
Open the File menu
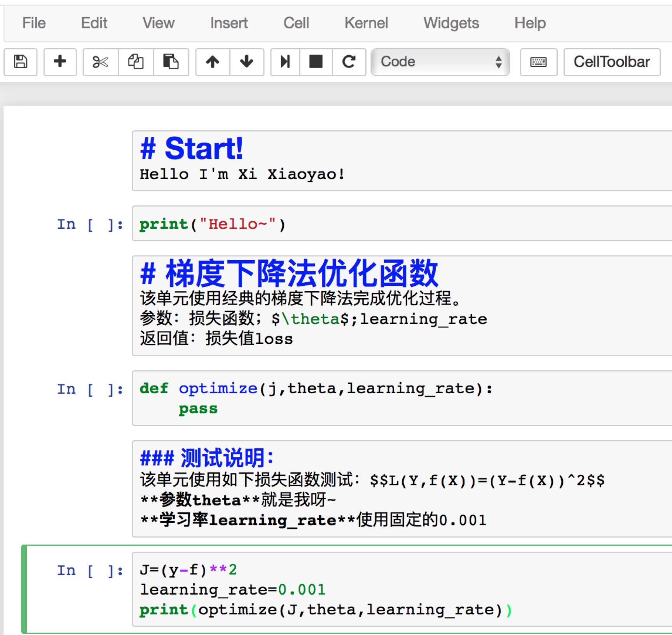(34, 23)
